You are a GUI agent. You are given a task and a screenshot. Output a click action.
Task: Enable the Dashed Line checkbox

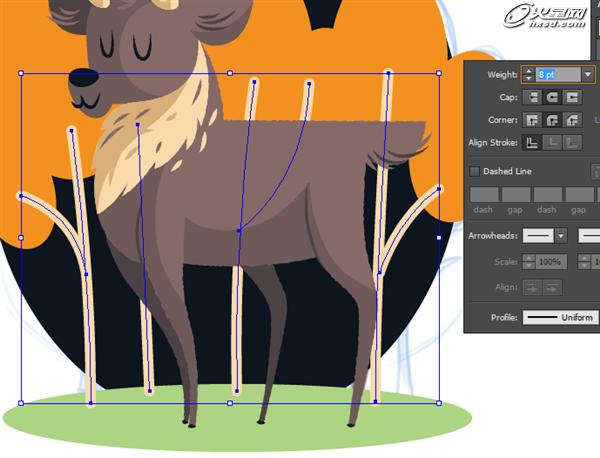click(x=474, y=171)
